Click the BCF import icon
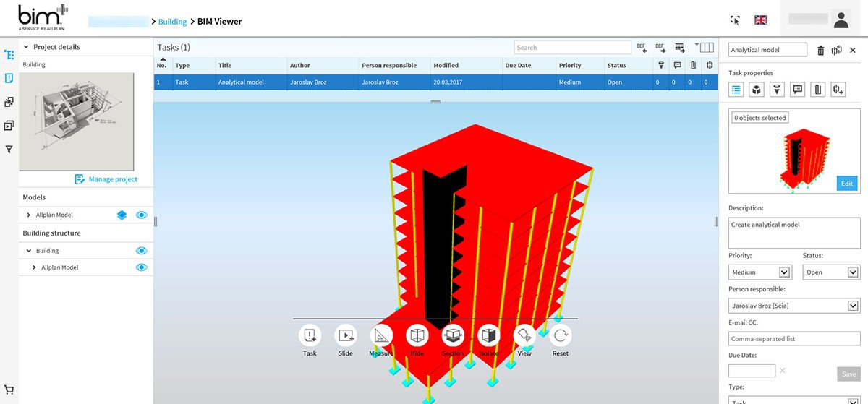The image size is (868, 404). 642,48
